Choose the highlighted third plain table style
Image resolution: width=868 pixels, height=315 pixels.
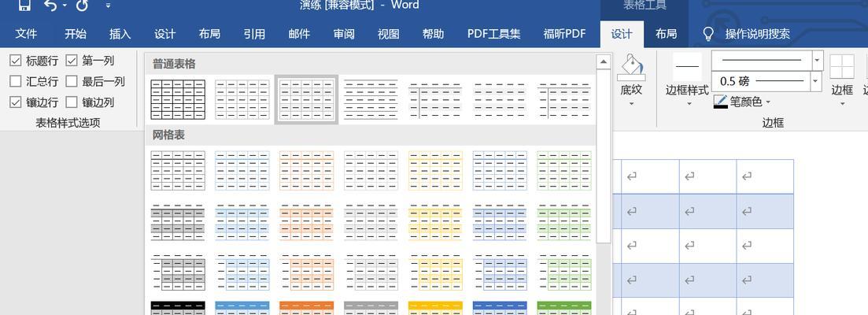306,100
